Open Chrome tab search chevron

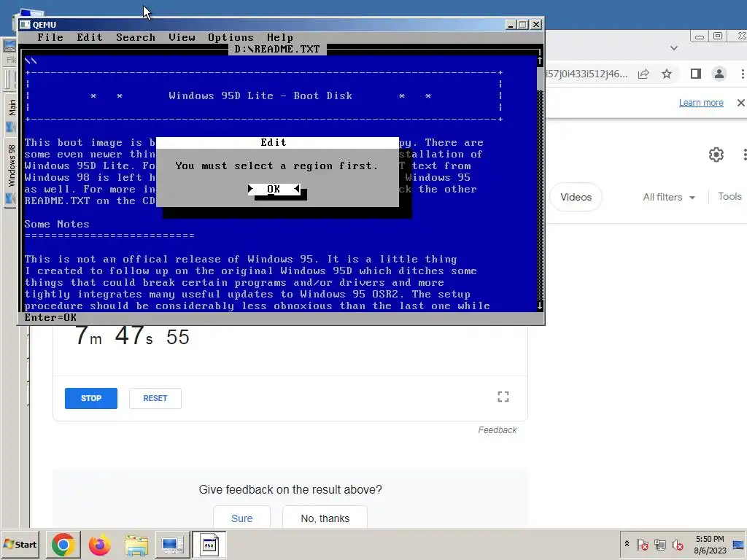point(673,48)
